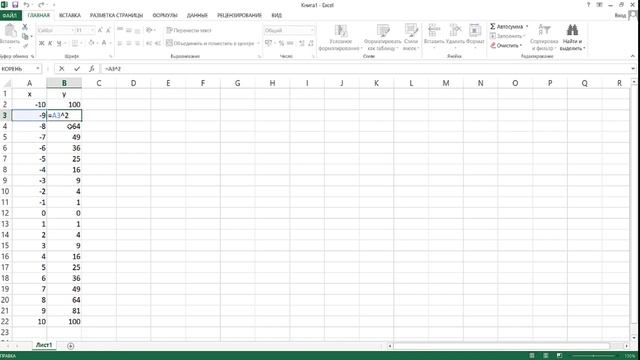The image size is (640, 360).
Task: Click the Save floppy disk icon in the title bar
Action: click(x=15, y=5)
